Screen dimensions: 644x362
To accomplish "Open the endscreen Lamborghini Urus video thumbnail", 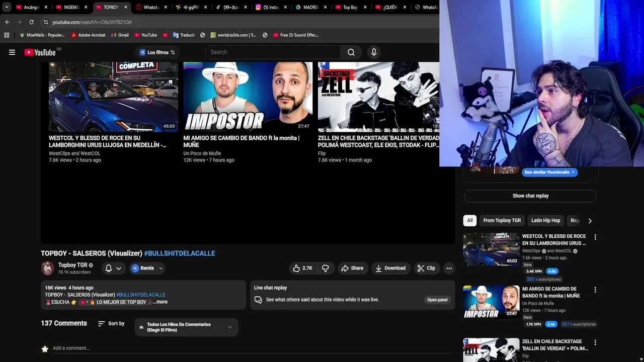I will point(113,97).
